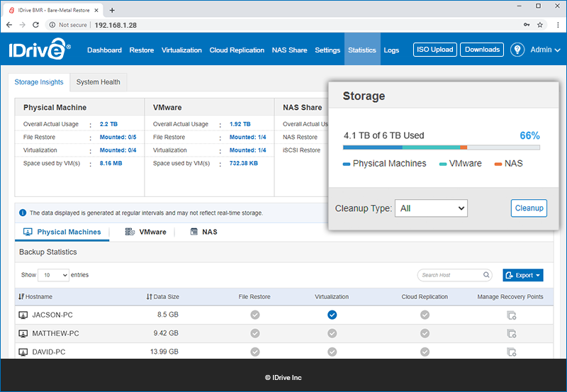Reload the page with refresh icon
Image resolution: width=567 pixels, height=392 pixels.
35,25
